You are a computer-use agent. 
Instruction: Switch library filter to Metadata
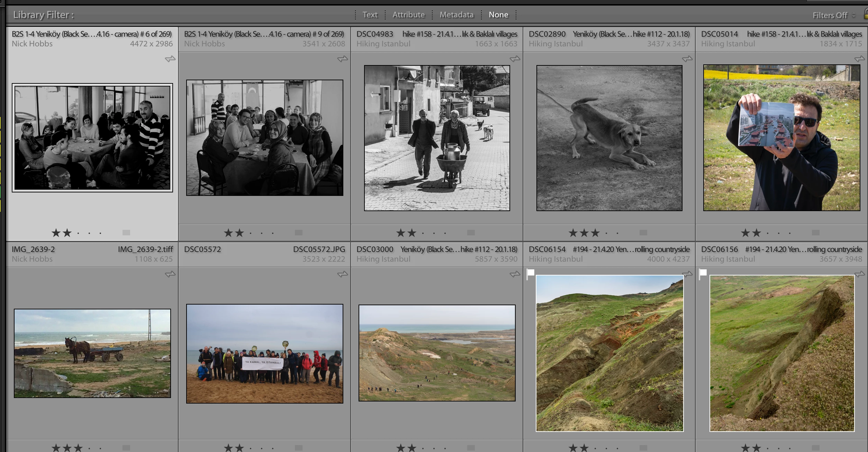coord(456,15)
